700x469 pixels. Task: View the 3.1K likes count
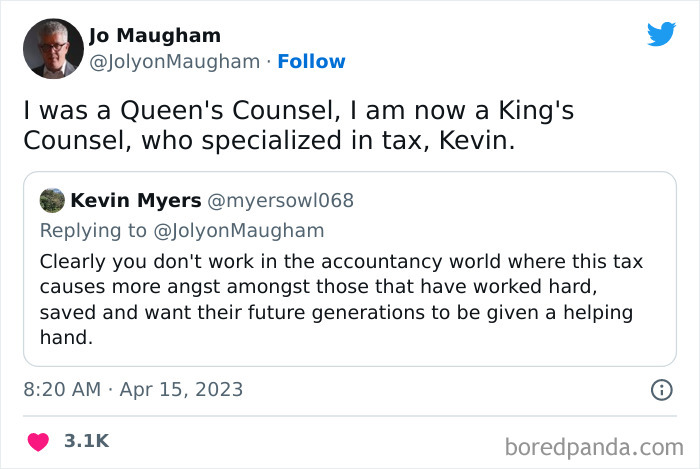(86, 441)
